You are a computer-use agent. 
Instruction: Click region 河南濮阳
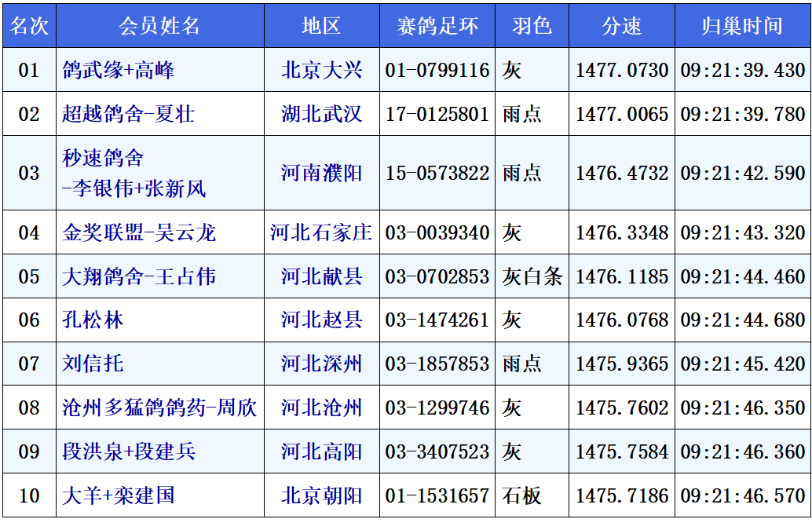[x=322, y=174]
